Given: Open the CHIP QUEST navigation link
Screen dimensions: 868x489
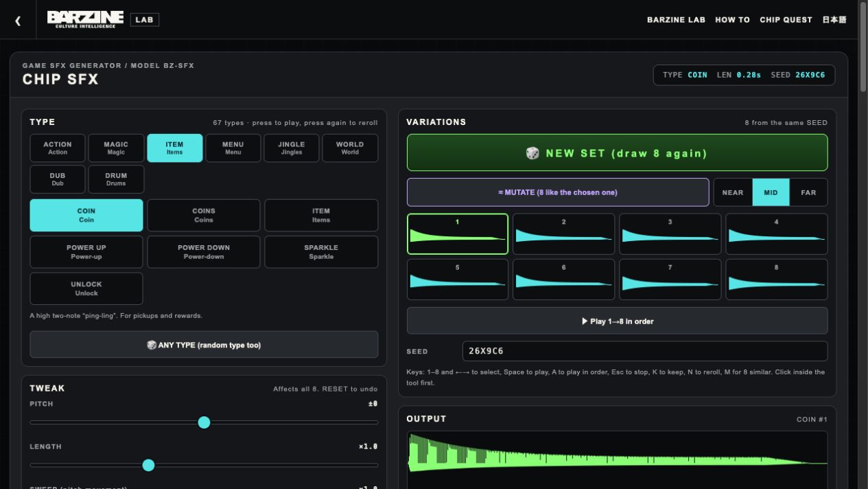Looking at the screenshot, I should tap(786, 20).
